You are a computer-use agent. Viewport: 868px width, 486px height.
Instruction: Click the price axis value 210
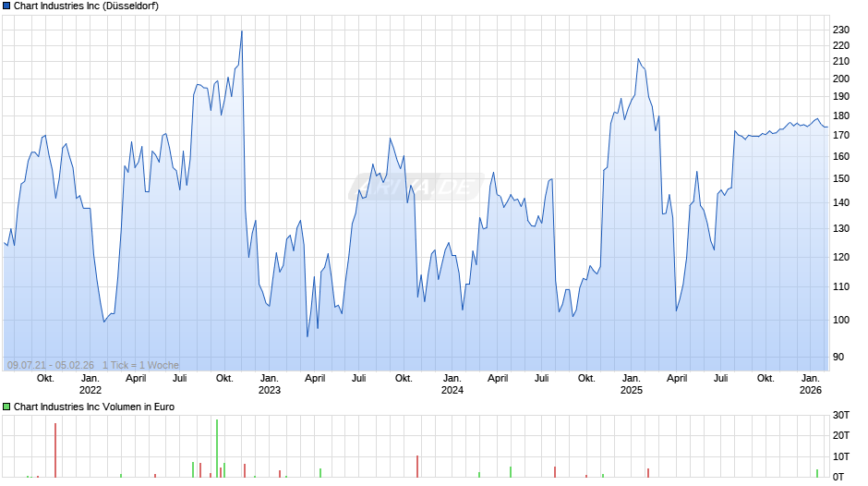[x=841, y=62]
